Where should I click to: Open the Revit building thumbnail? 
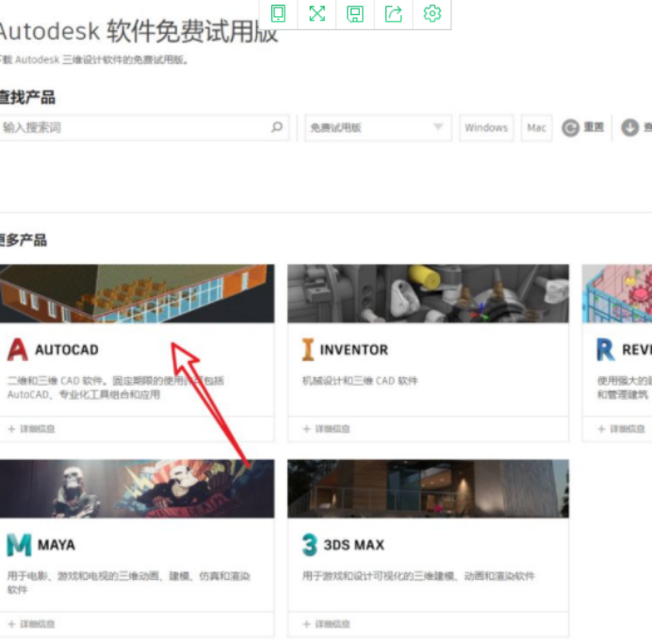pos(617,293)
